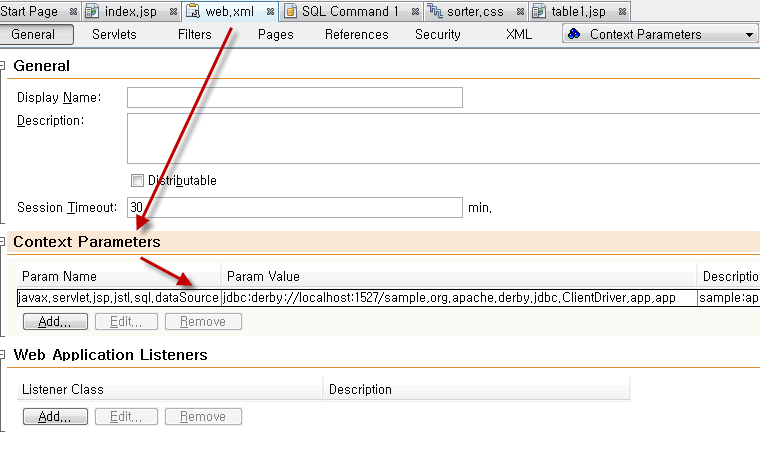Add a new context parameter
The width and height of the screenshot is (760, 454).
point(55,322)
